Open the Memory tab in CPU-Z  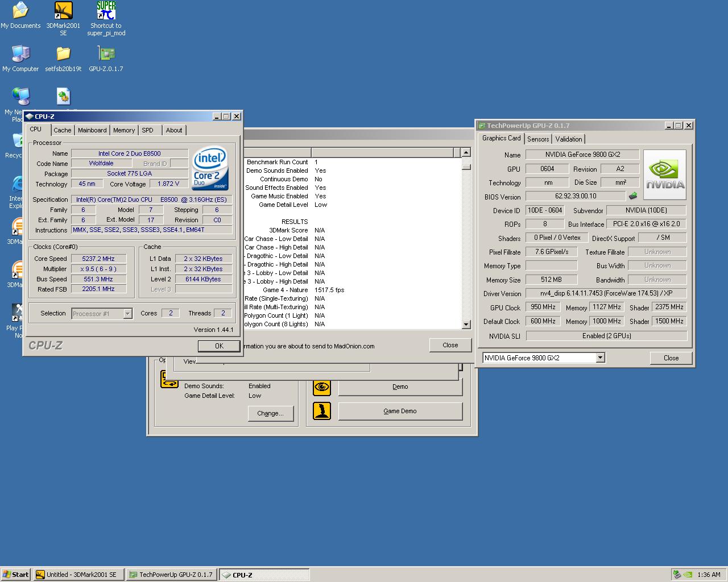(x=124, y=130)
